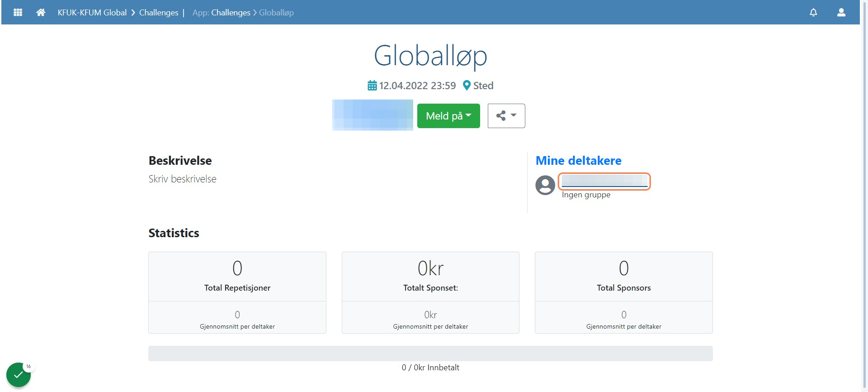Click the date text 12.04.2022 23:59
The image size is (868, 392).
(417, 86)
